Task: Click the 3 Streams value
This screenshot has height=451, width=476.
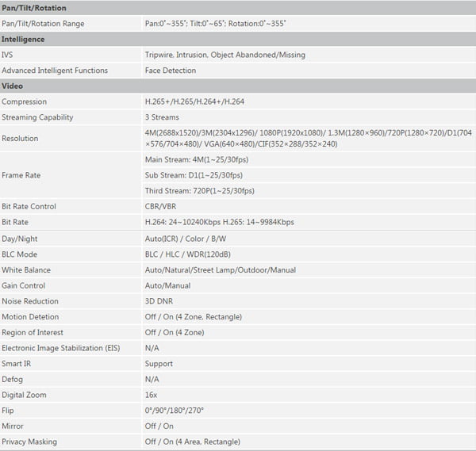Action: click(163, 117)
